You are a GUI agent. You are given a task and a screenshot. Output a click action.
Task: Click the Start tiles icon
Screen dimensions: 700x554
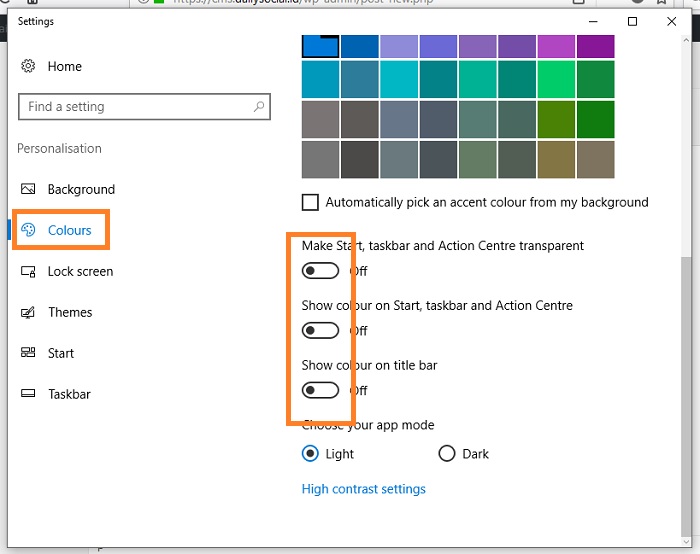pyautogui.click(x=28, y=353)
